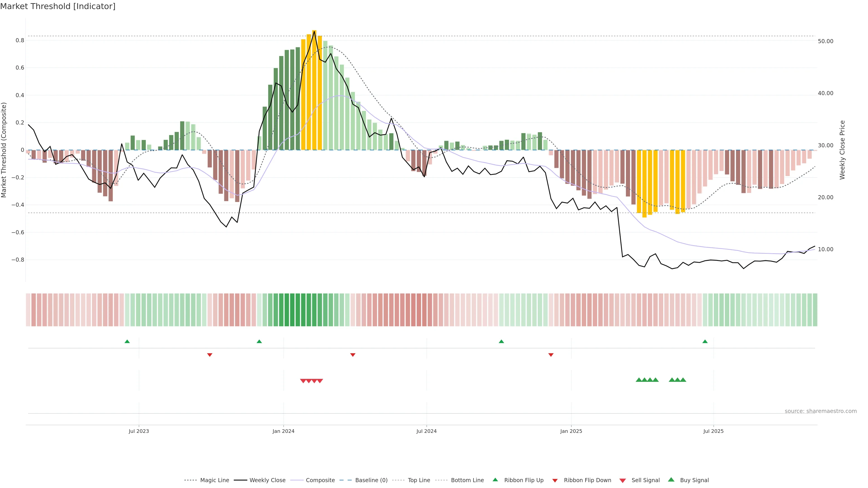Click the Ribbon Flip Up legend icon
This screenshot has height=488, width=868.
[x=495, y=480]
